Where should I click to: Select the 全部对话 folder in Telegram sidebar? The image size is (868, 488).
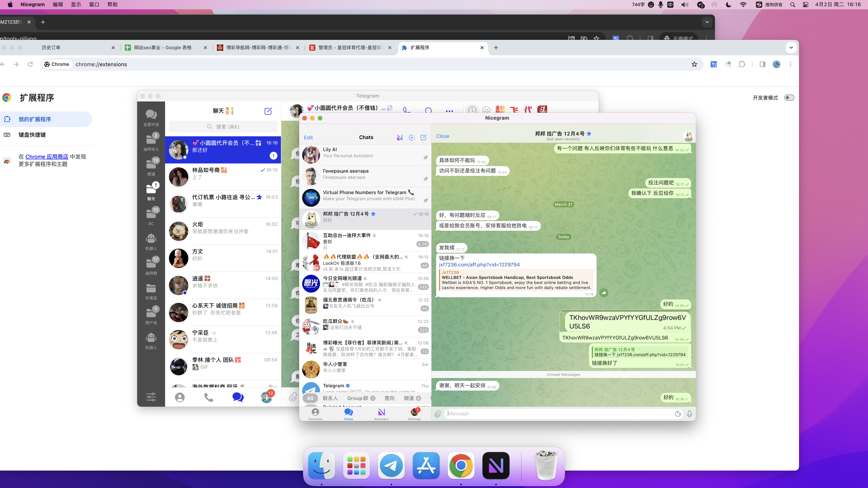coord(151,118)
